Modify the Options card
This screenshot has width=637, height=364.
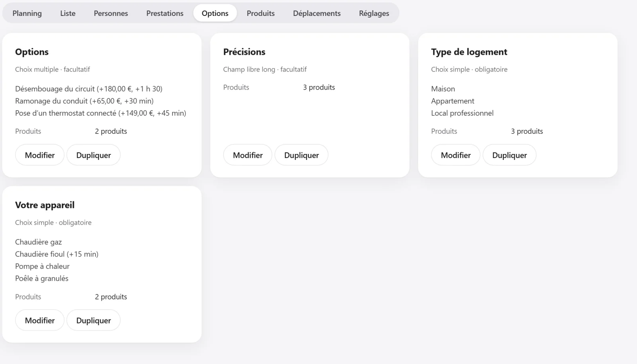click(40, 155)
